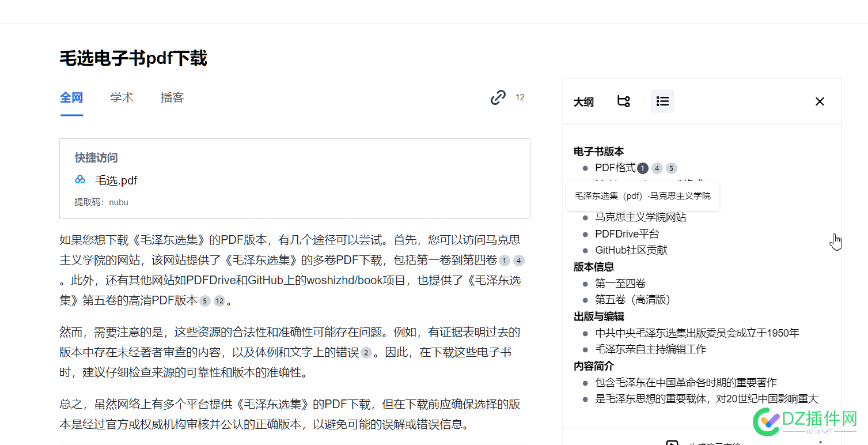868x445 pixels.
Task: Select outline item GitHub社区贡献
Action: [631, 250]
